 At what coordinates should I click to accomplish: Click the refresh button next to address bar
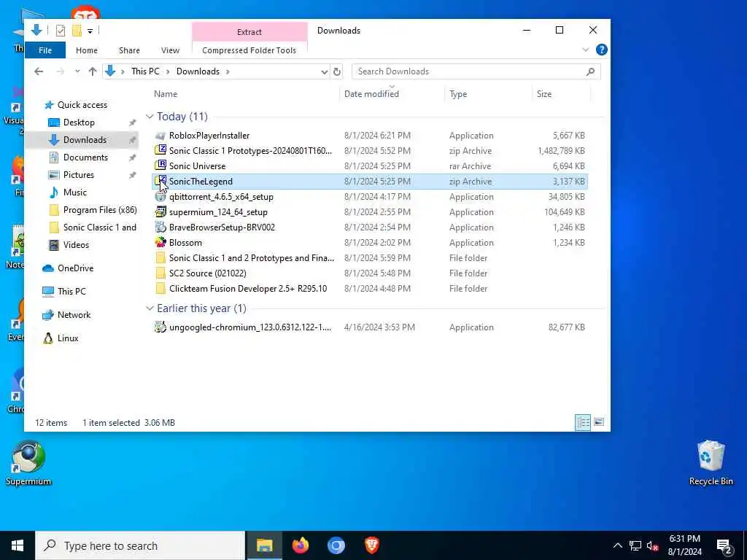coord(337,71)
